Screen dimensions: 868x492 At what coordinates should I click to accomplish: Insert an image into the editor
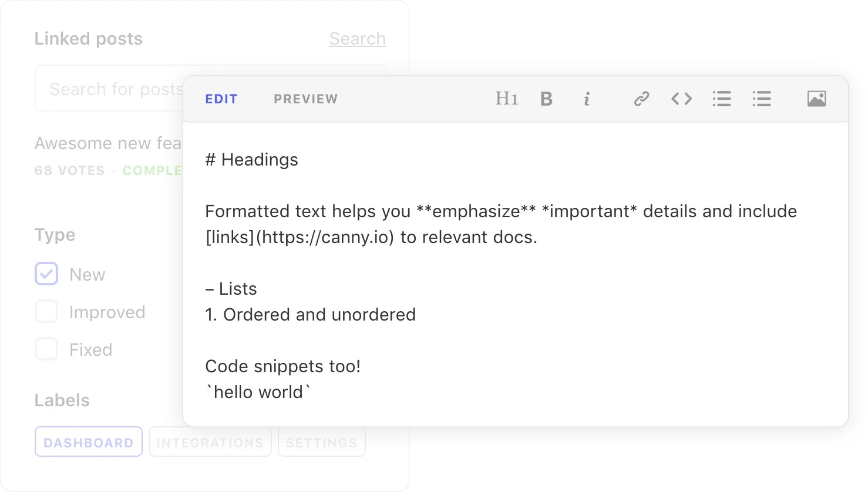(817, 99)
